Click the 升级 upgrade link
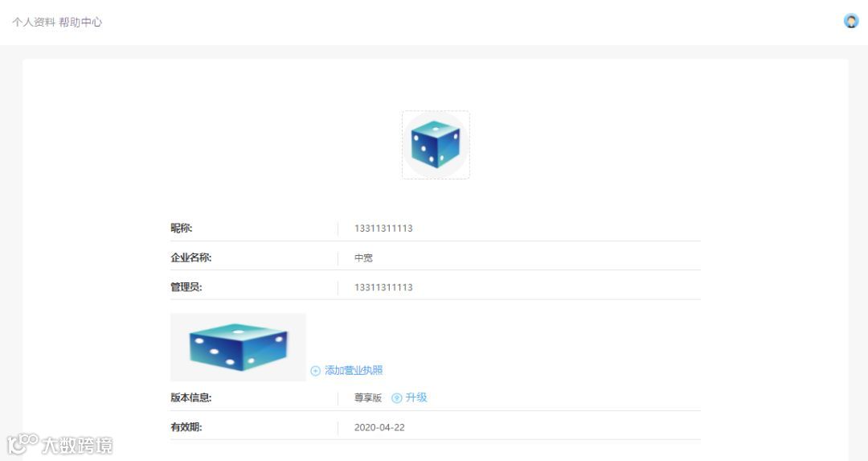This screenshot has width=868, height=461. (x=416, y=397)
